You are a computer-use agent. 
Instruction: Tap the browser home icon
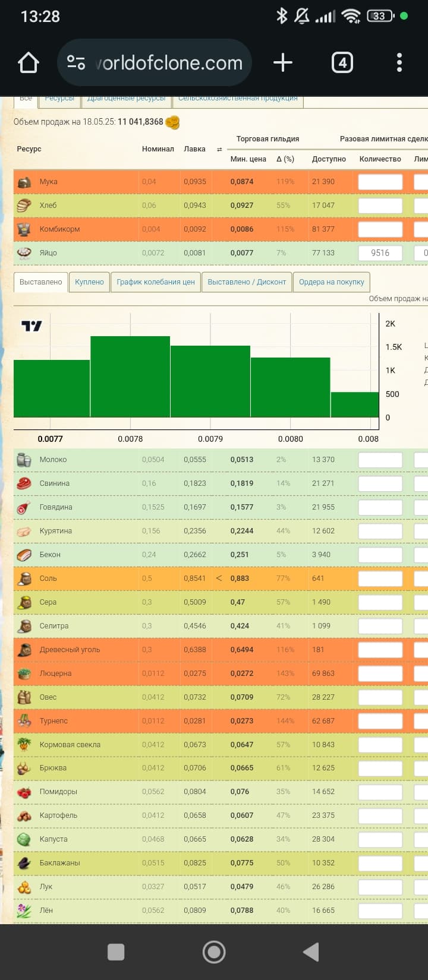coord(29,62)
